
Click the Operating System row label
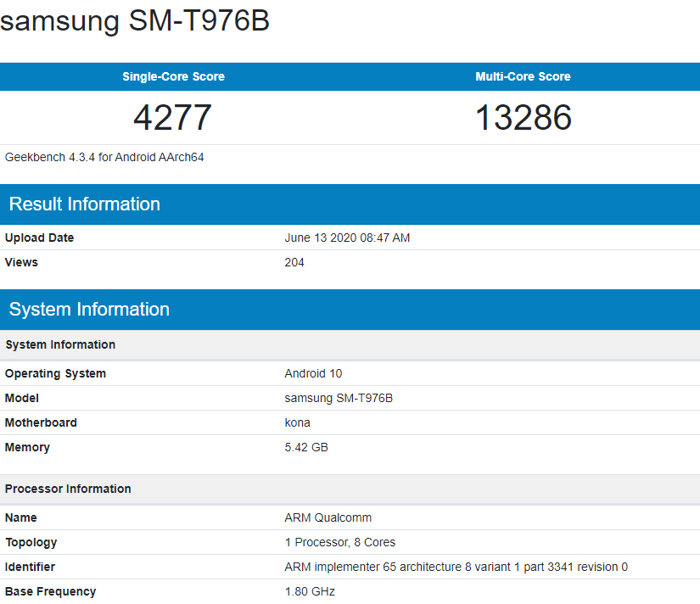pos(55,373)
